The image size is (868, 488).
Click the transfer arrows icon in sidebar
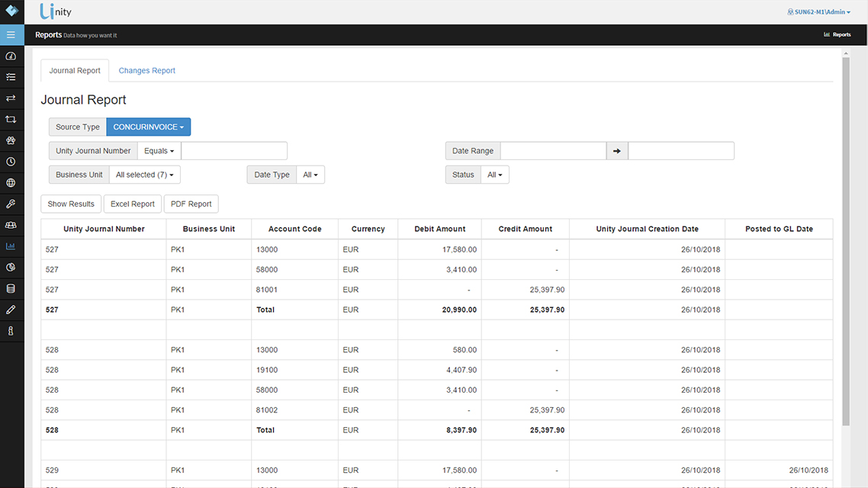(11, 98)
